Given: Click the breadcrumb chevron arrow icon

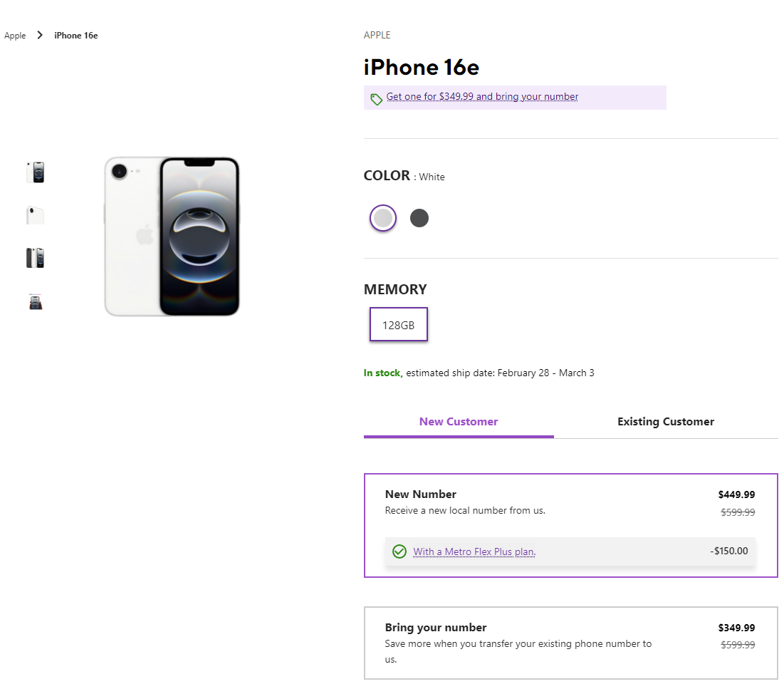Looking at the screenshot, I should pyautogui.click(x=40, y=35).
